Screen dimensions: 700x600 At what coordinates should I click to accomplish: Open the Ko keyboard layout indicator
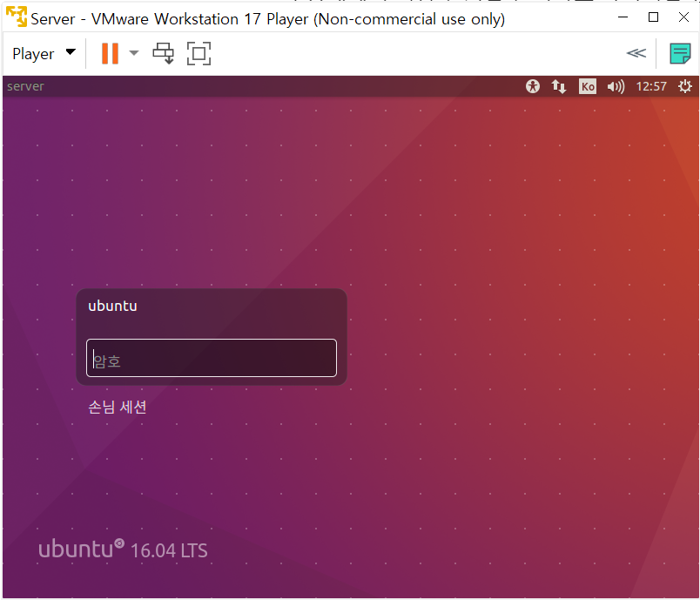[588, 86]
